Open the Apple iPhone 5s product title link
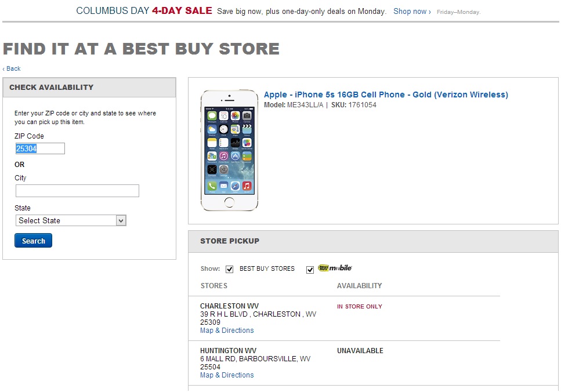The height and width of the screenshot is (392, 561). point(386,95)
